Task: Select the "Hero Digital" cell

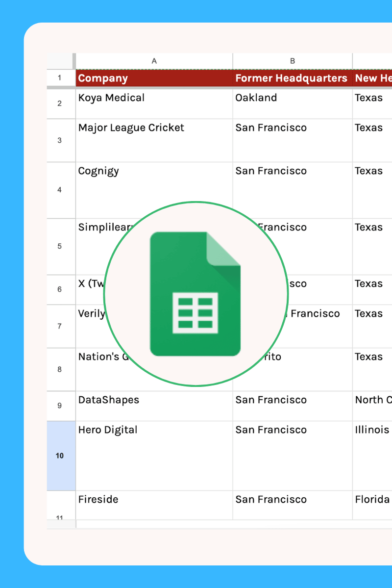Action: [154, 456]
